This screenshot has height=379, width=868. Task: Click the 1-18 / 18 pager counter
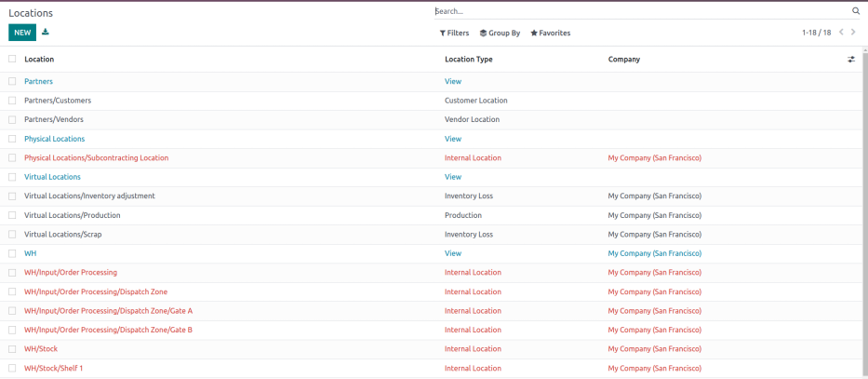pos(816,33)
